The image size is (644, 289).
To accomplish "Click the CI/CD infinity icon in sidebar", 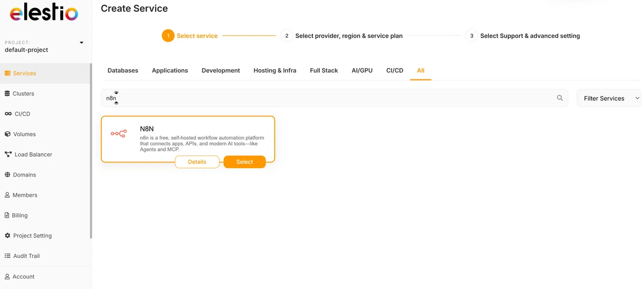I will [8, 114].
